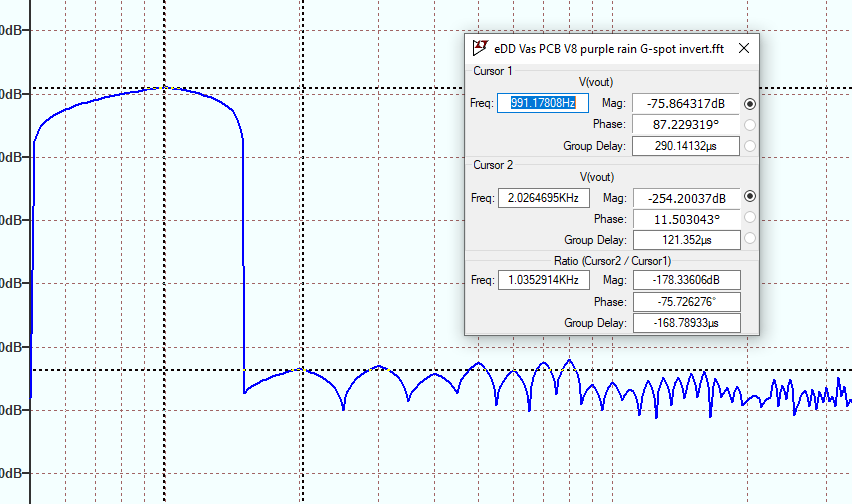Click Ratio Group Delay -168.78933µs field

point(687,323)
